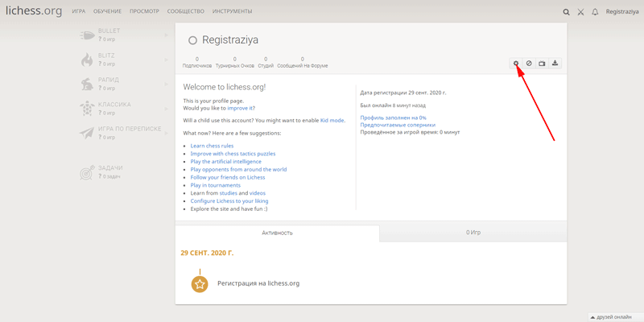644x322 pixels.
Task: Click the Сообщений На Форуме count
Action: [x=303, y=63]
